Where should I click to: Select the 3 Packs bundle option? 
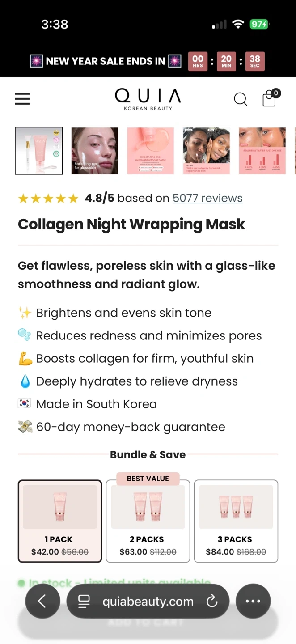(236, 521)
